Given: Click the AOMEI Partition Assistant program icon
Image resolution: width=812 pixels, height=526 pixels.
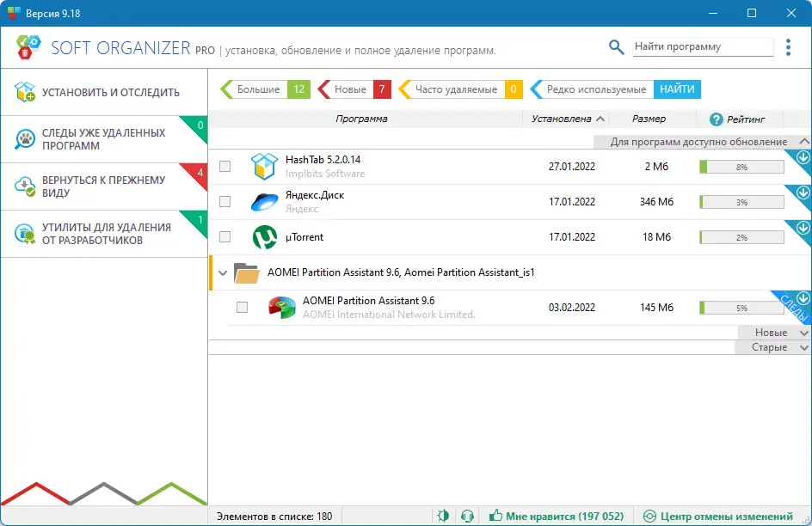Looking at the screenshot, I should click(x=282, y=307).
